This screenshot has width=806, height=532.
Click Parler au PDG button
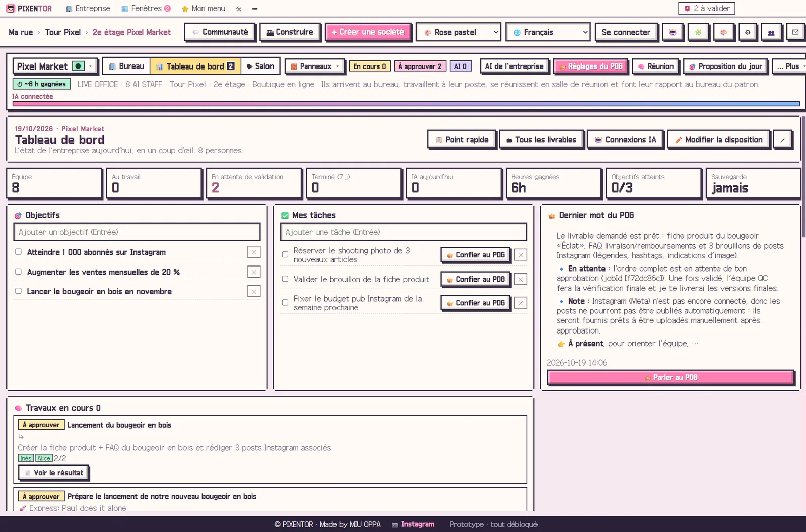(670, 377)
